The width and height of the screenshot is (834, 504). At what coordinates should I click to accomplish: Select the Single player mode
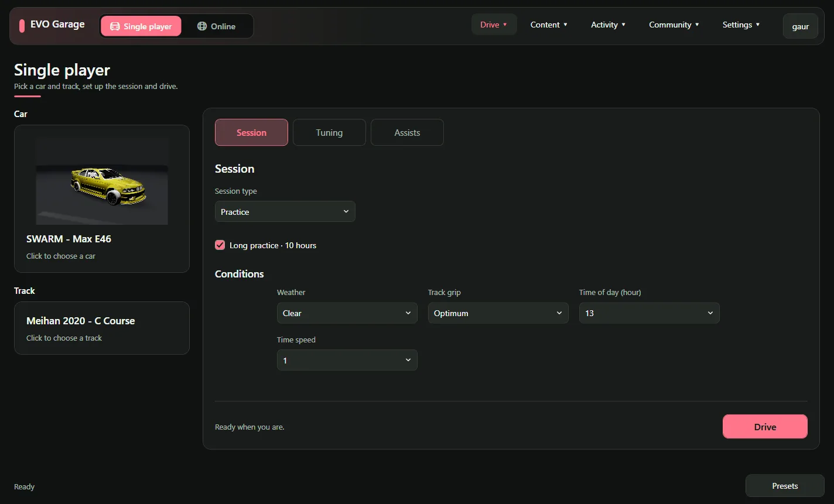click(x=141, y=26)
